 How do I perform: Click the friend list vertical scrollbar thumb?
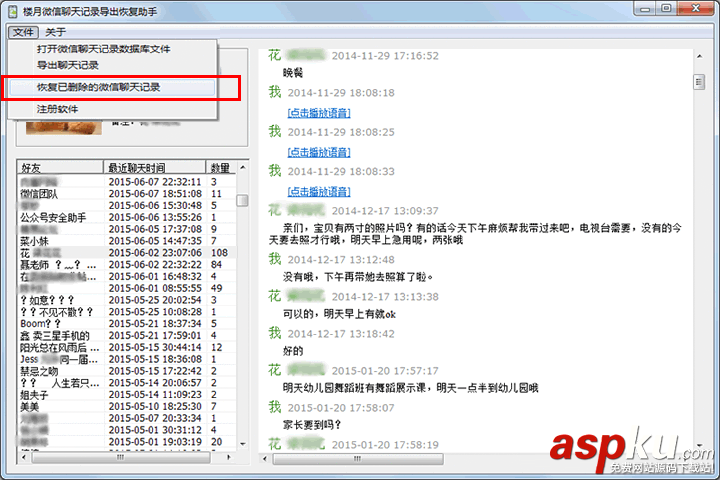[x=242, y=200]
